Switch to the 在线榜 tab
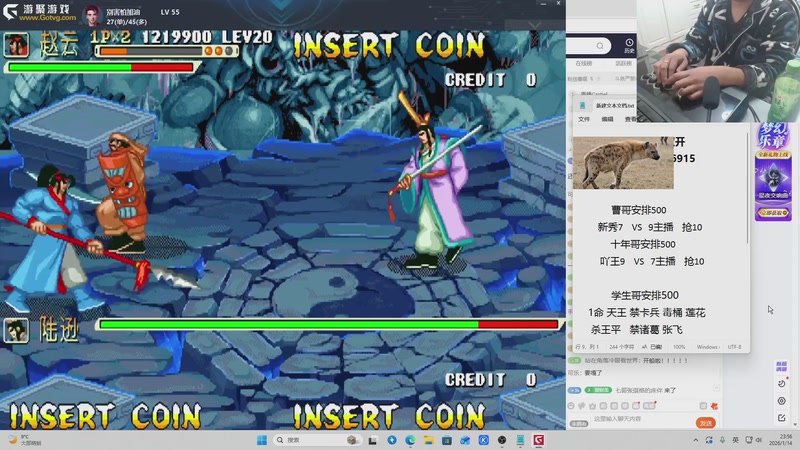The image size is (800, 450). tap(584, 63)
